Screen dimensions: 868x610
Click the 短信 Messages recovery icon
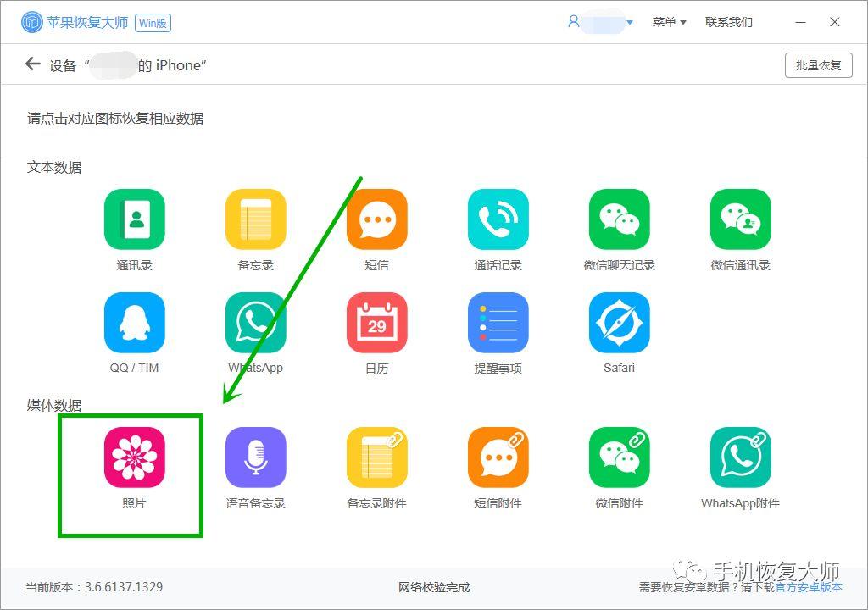(376, 217)
